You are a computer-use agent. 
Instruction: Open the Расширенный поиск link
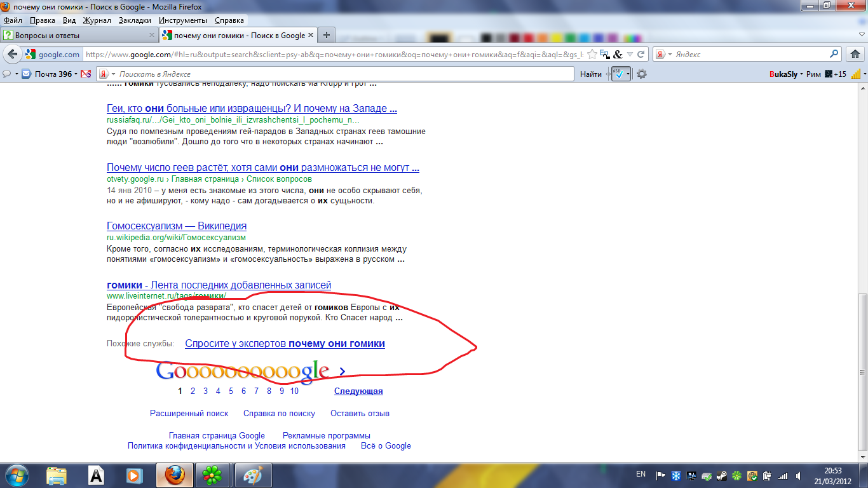tap(189, 414)
